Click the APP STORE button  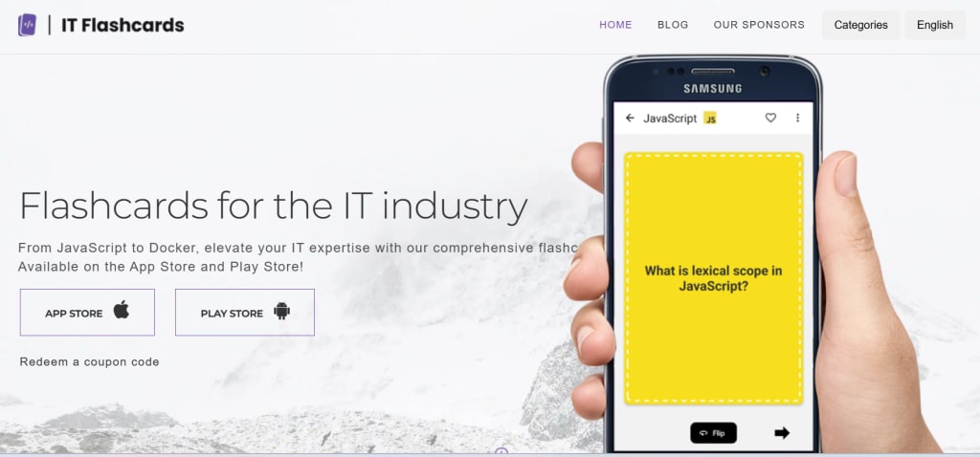click(87, 313)
